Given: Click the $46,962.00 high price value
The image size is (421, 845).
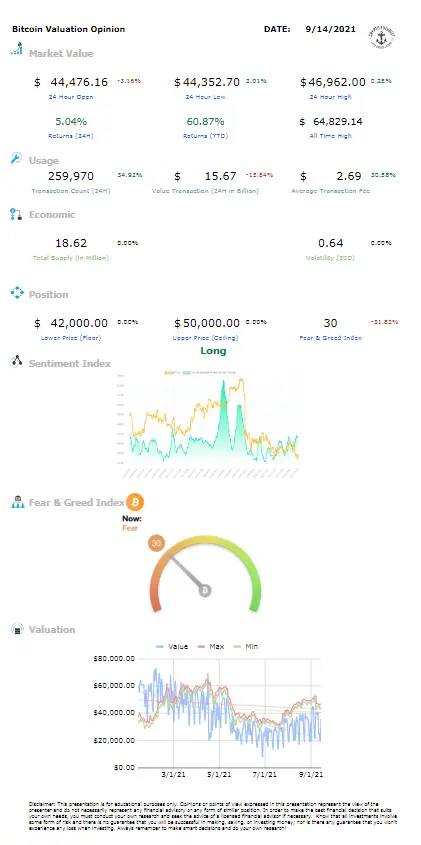Looking at the screenshot, I should click(x=333, y=82).
